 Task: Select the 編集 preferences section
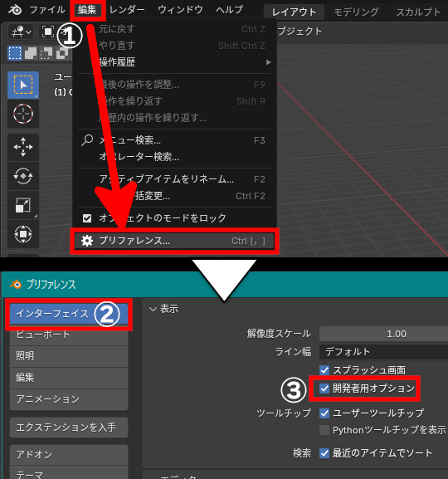coord(69,378)
